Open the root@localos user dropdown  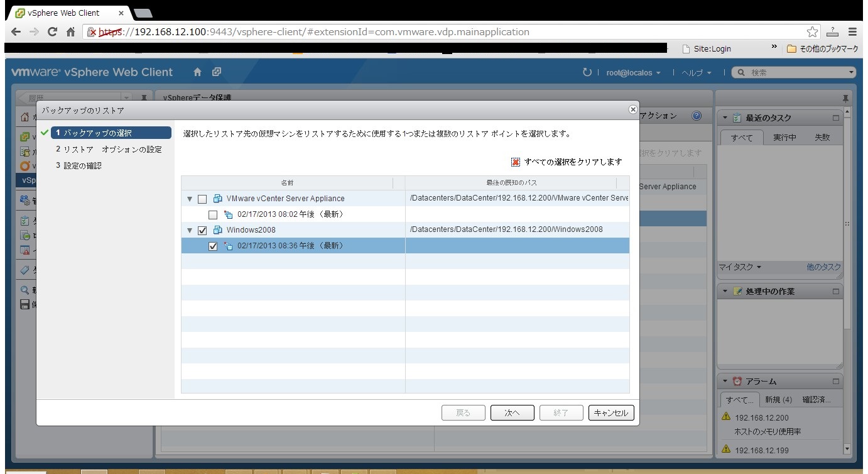633,72
